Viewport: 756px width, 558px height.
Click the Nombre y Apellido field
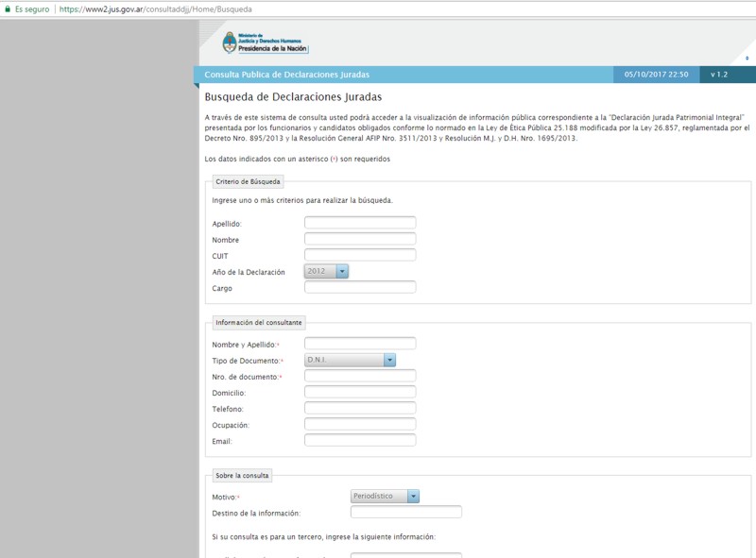(x=360, y=344)
